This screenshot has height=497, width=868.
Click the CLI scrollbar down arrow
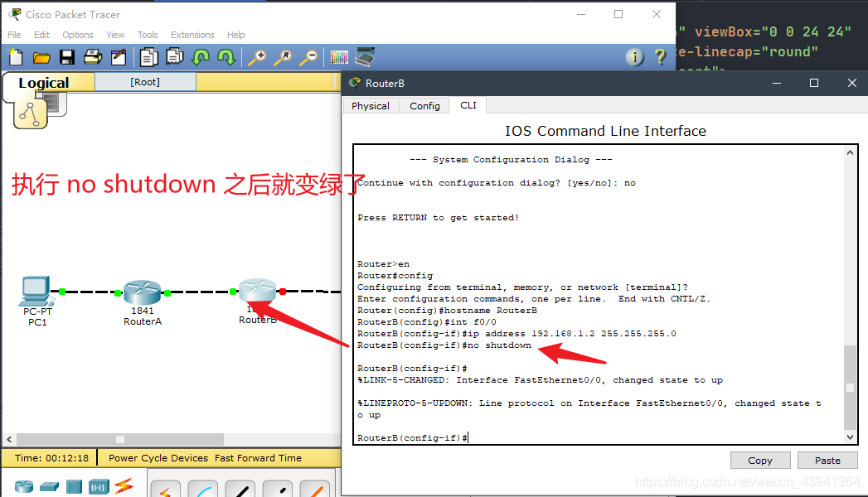click(x=851, y=437)
